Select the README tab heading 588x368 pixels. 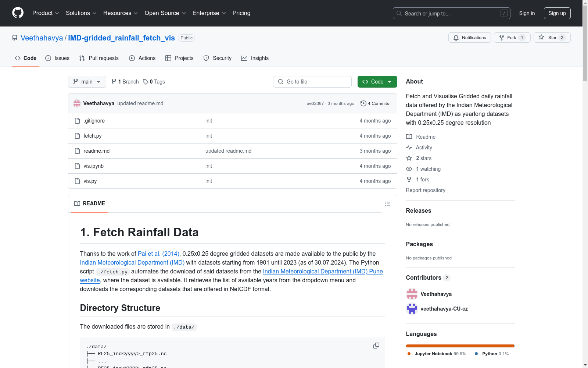click(x=90, y=204)
